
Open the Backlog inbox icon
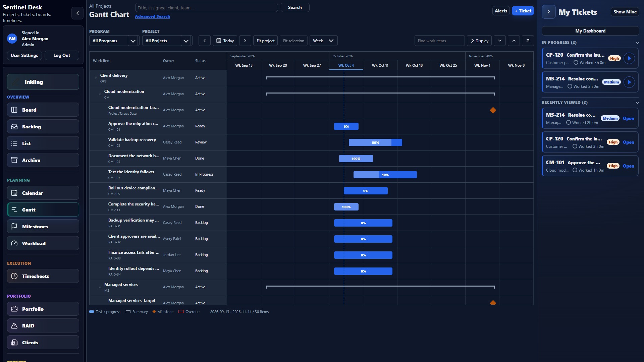14,127
